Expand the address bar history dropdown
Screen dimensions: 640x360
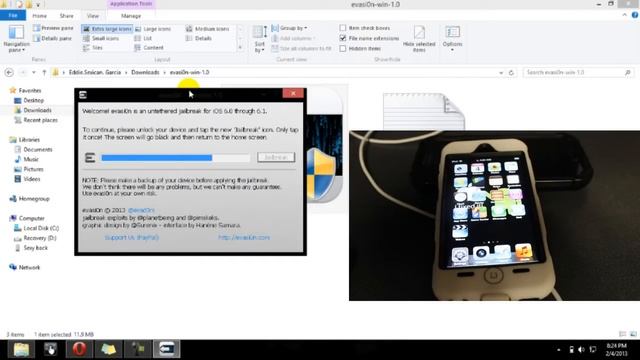(x=501, y=73)
